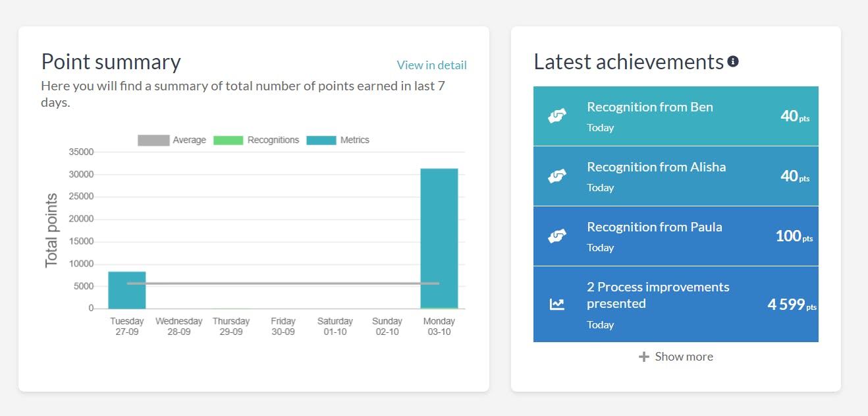This screenshot has width=868, height=416.
Task: Click the Tuesday 27-09 metrics bar
Action: click(127, 290)
